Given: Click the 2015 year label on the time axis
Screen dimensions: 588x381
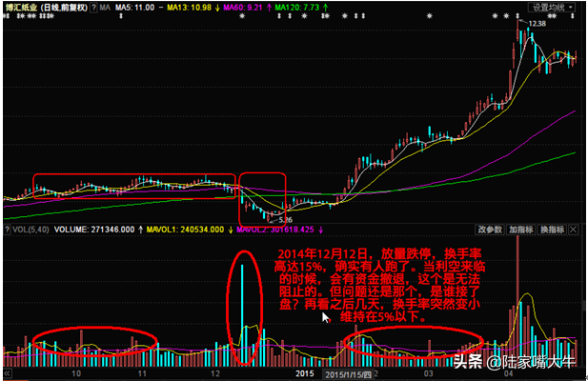Looking at the screenshot, I should click(305, 373).
